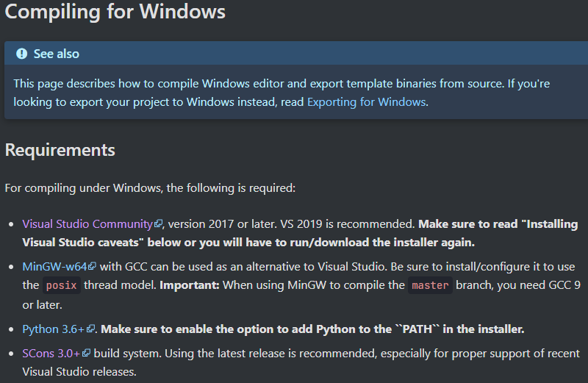588x383 pixels.
Task: Click the Compiling for Windows heading
Action: [115, 12]
